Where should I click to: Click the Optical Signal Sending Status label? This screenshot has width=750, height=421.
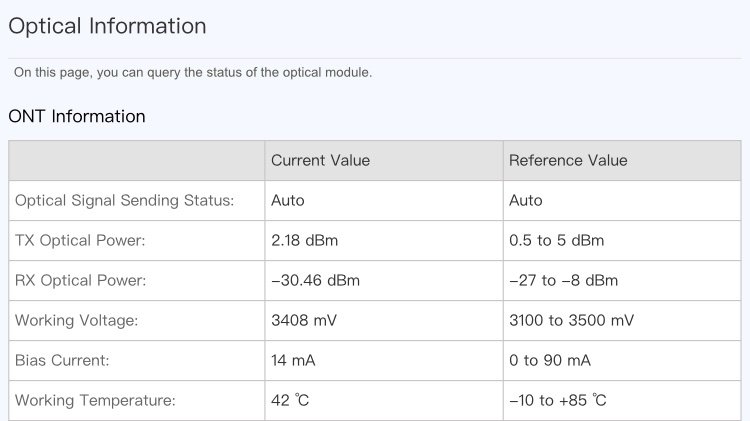[x=124, y=200]
